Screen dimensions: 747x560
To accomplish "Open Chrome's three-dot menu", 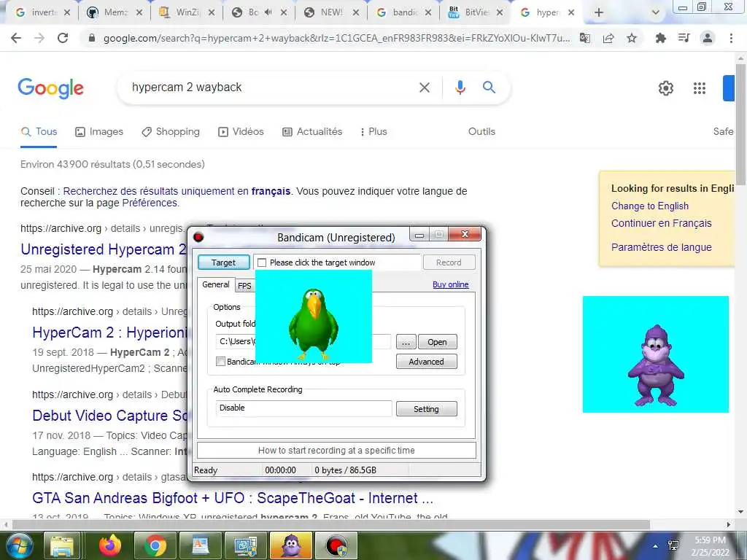I will (731, 38).
